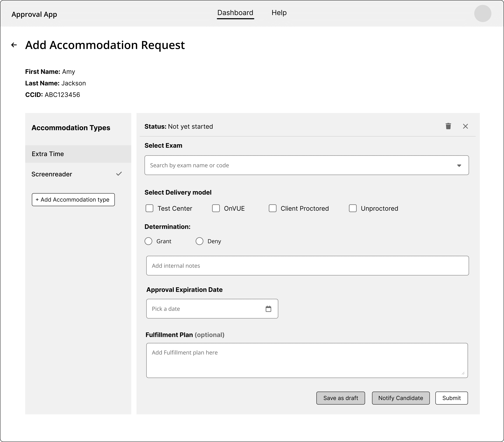
Task: Open the calendar date picker icon
Action: [x=268, y=309]
